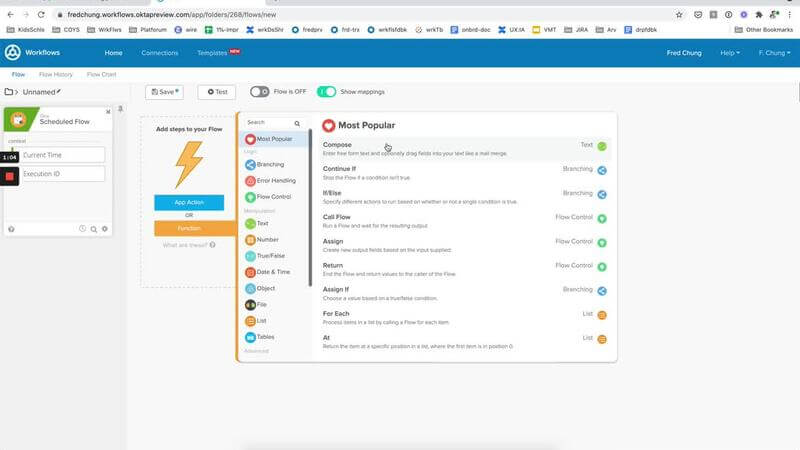Disable the Show mappings toggle
The width and height of the screenshot is (800, 450).
pos(326,92)
